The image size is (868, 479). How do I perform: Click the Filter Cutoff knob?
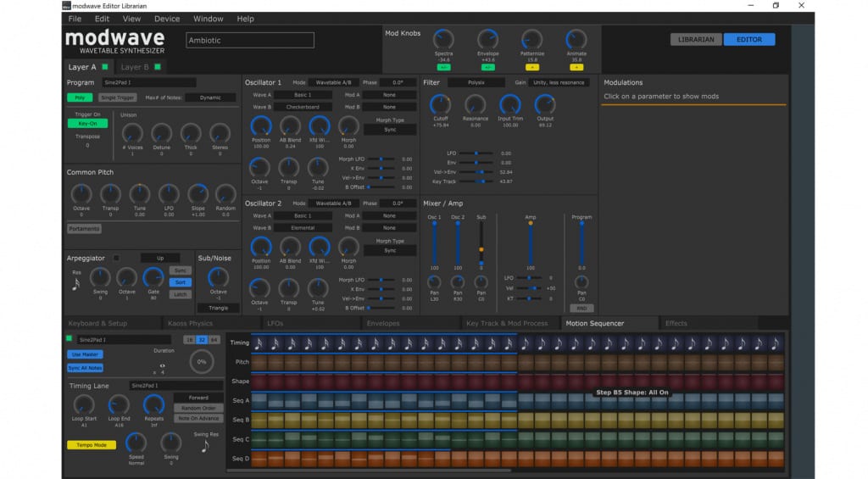[x=441, y=104]
